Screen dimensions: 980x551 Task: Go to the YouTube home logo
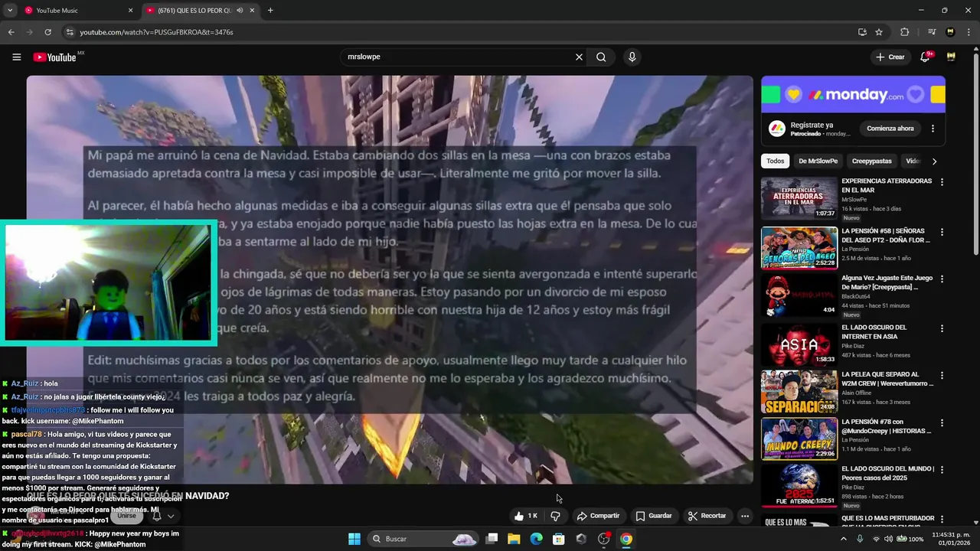click(54, 57)
